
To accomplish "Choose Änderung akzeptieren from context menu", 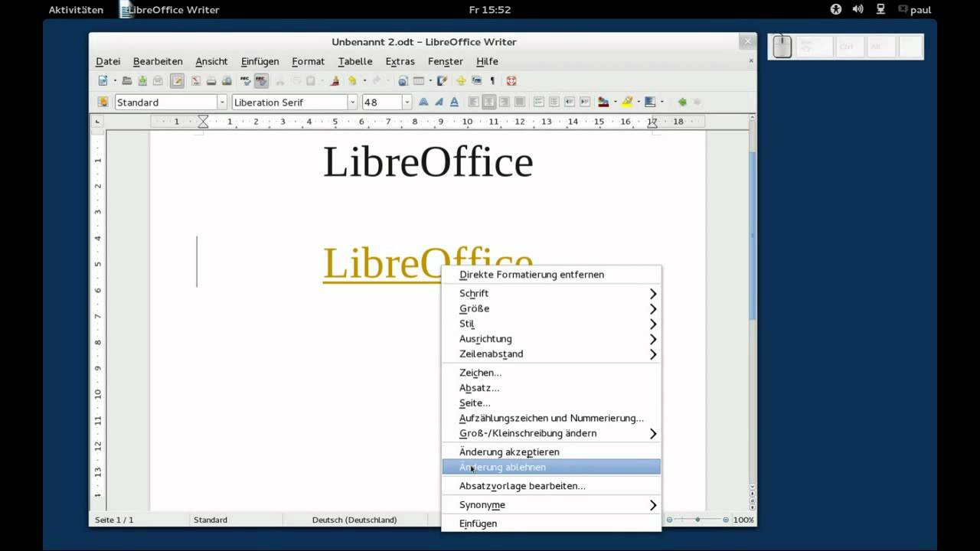I will click(551, 452).
